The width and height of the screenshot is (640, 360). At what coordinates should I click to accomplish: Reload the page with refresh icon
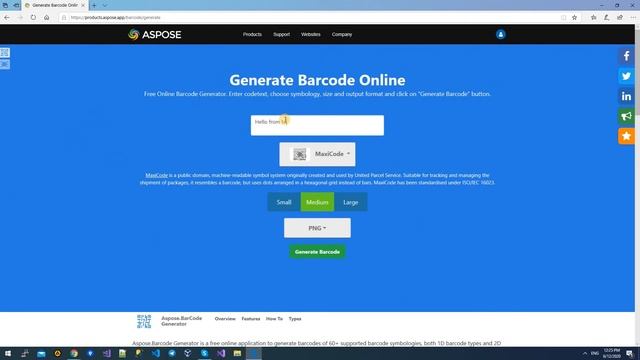pos(33,18)
